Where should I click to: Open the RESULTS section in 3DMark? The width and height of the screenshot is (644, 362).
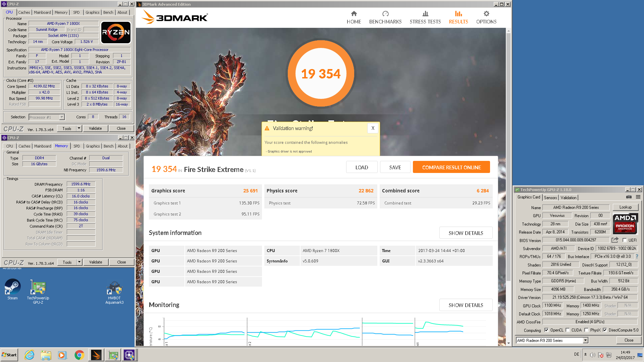click(459, 17)
